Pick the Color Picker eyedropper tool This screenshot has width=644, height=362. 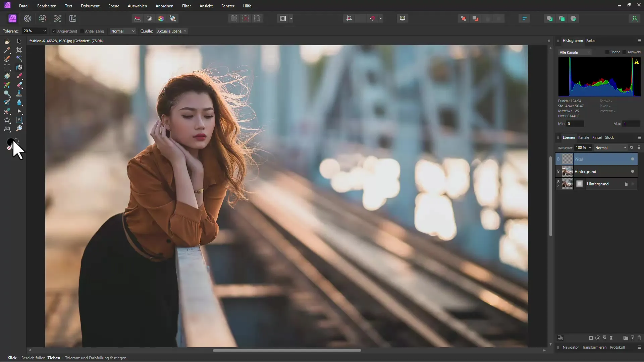[x=7, y=50]
